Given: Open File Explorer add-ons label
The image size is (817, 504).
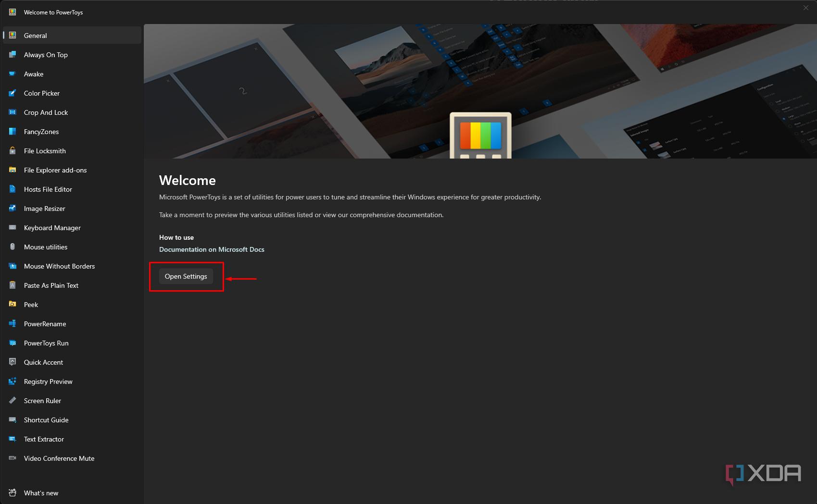Looking at the screenshot, I should [55, 170].
